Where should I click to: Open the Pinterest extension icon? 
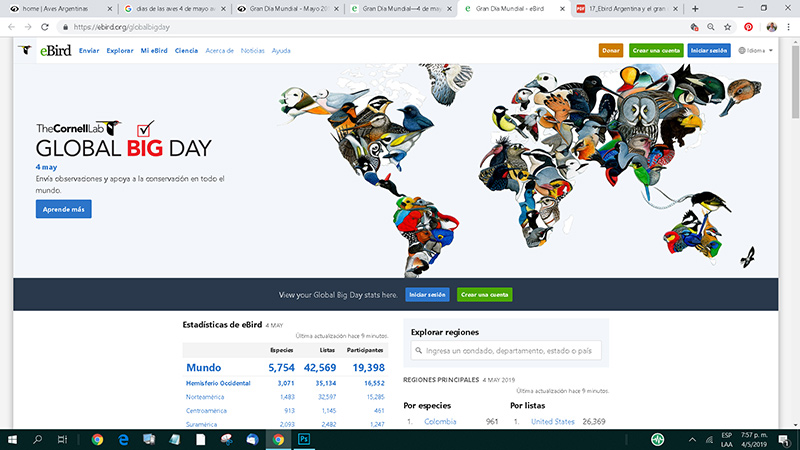click(x=748, y=26)
